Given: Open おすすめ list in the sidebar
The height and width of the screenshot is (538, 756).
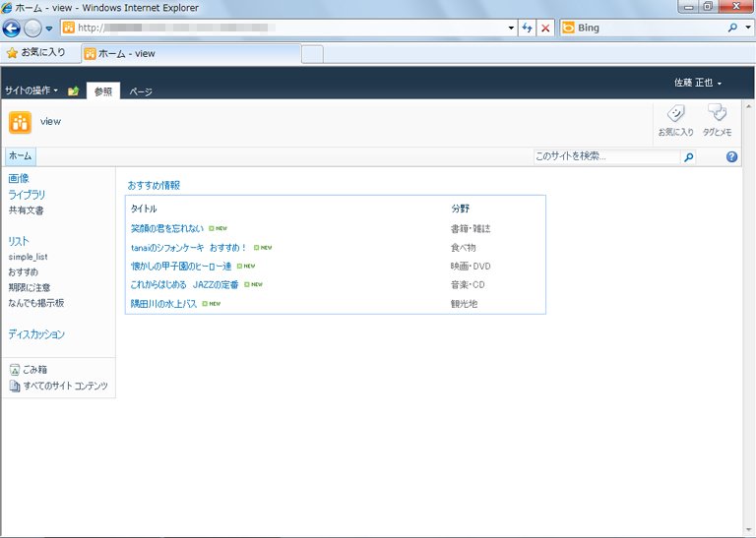Looking at the screenshot, I should click(24, 272).
